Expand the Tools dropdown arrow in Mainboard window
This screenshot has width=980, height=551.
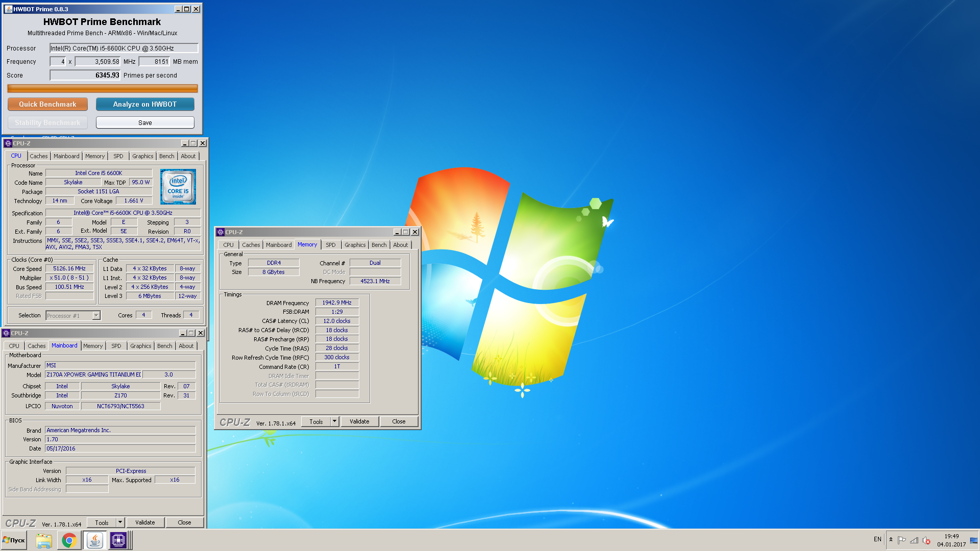tap(120, 522)
